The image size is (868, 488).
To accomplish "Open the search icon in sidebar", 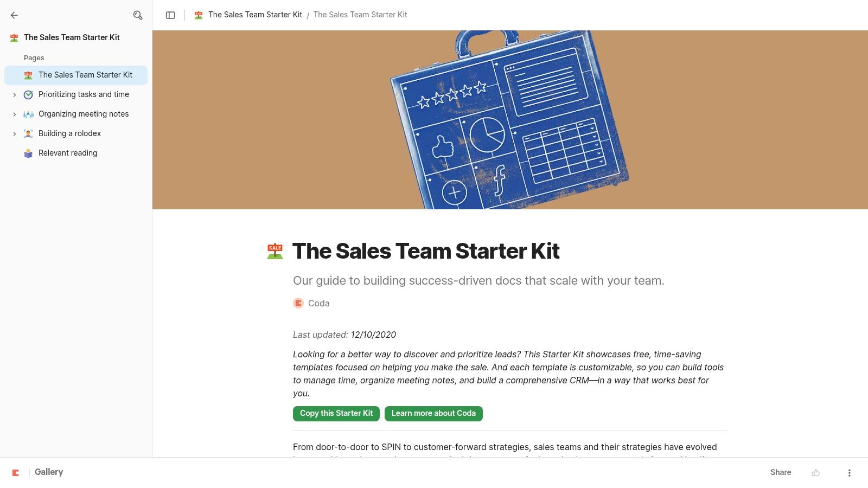I will (x=138, y=15).
